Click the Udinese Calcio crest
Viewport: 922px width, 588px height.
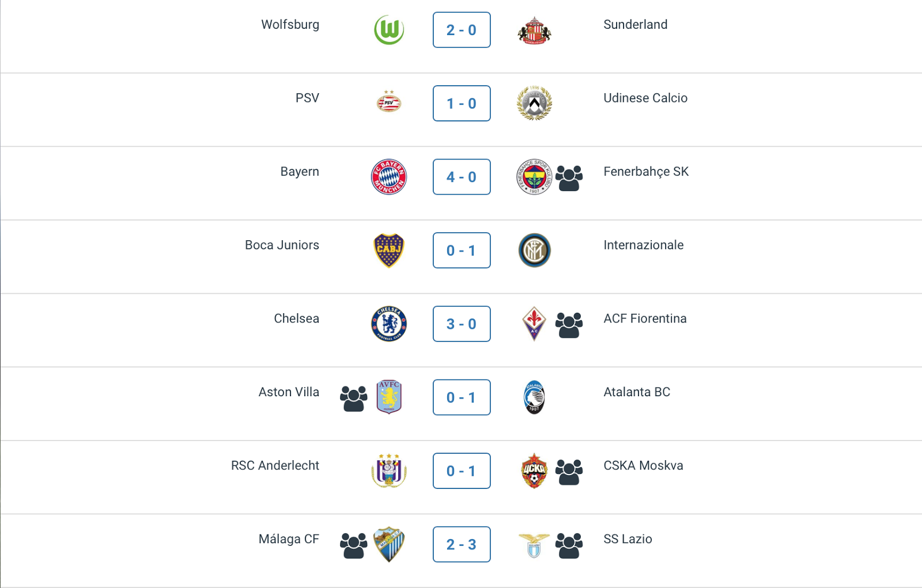click(534, 103)
